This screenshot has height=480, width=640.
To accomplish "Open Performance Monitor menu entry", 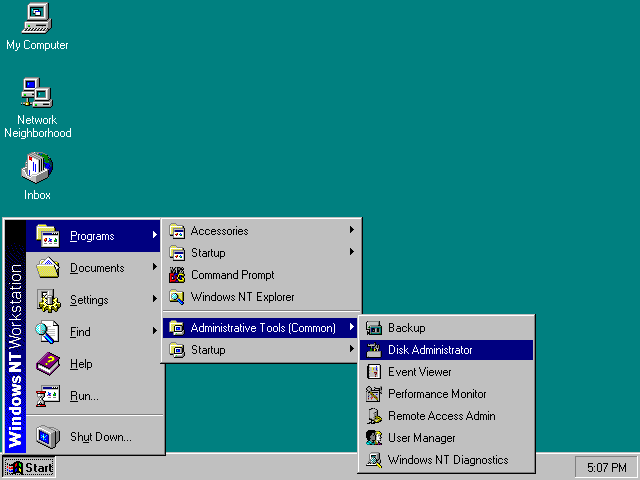I will point(447,394).
